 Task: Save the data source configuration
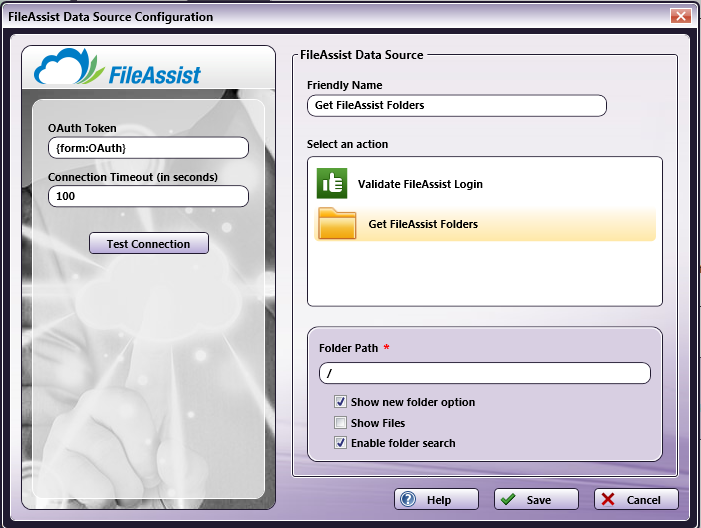click(x=536, y=499)
